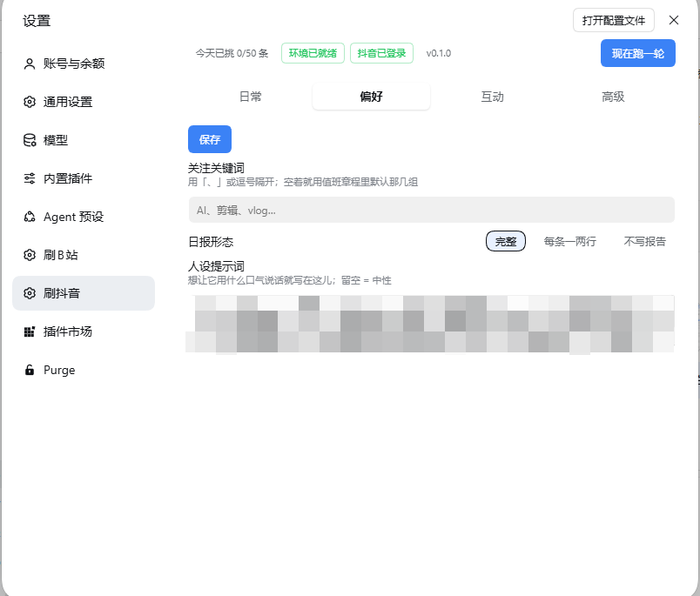Viewport: 700px width, 596px height.
Task: Click the gear icon beside 刷B站
Action: point(30,255)
